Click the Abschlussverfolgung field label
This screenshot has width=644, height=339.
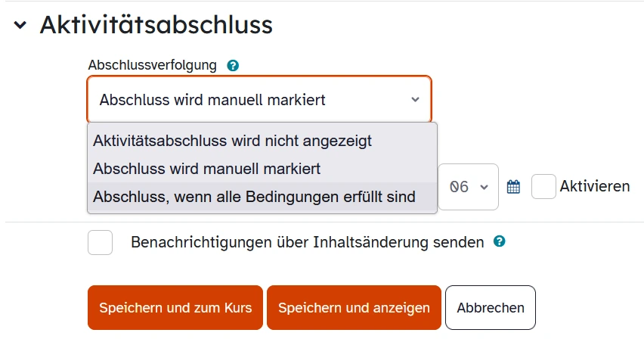tap(152, 66)
